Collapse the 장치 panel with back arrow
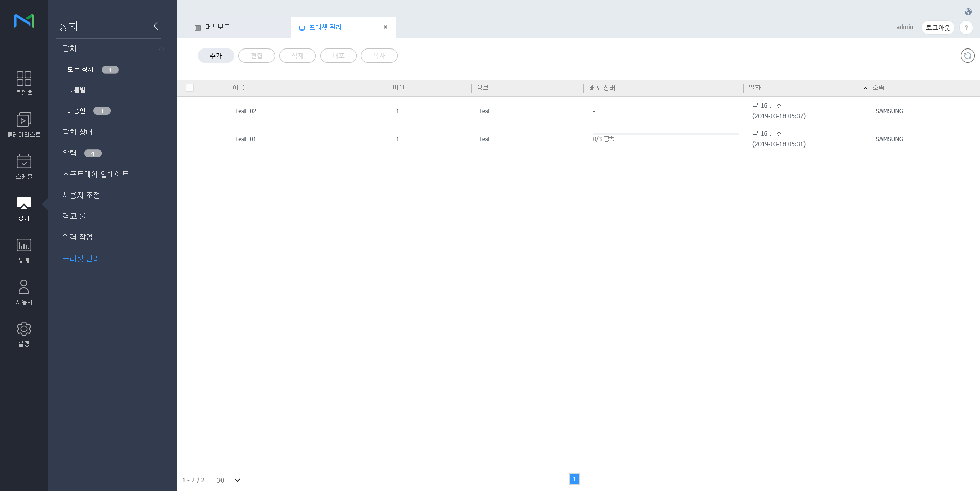Viewport: 980px width, 491px height. [158, 26]
